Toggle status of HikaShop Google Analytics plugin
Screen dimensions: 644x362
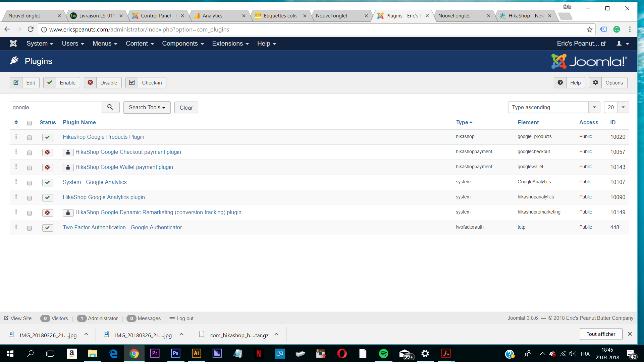pyautogui.click(x=48, y=197)
